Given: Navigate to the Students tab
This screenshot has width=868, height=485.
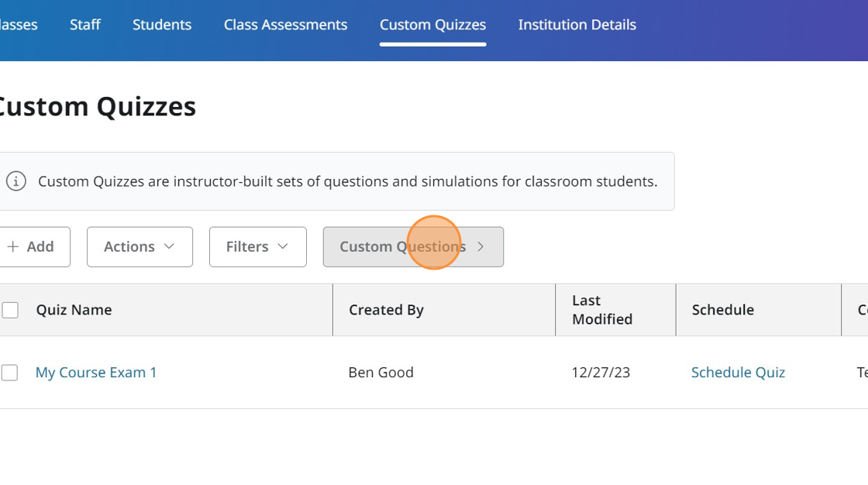Looking at the screenshot, I should point(162,25).
